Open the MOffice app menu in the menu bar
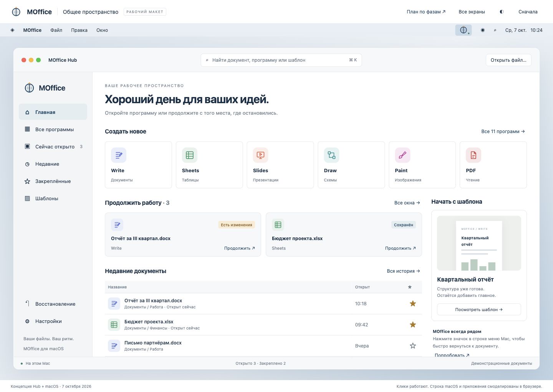This screenshot has height=392, width=553. [x=32, y=30]
